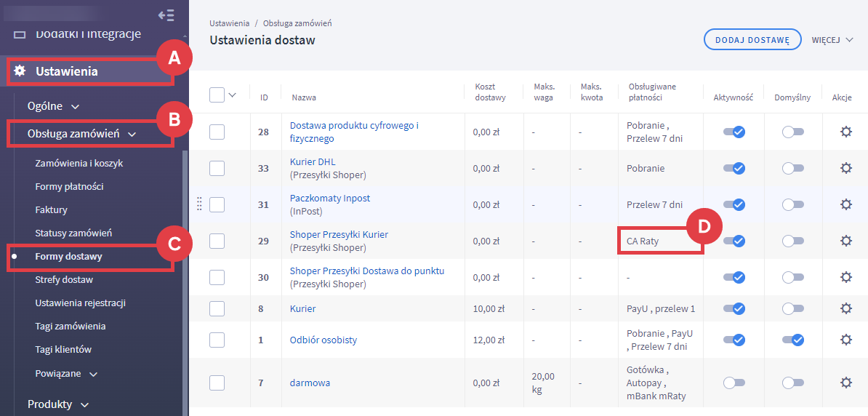
Task: Go to Strefy dostaw menu item
Action: (x=64, y=280)
